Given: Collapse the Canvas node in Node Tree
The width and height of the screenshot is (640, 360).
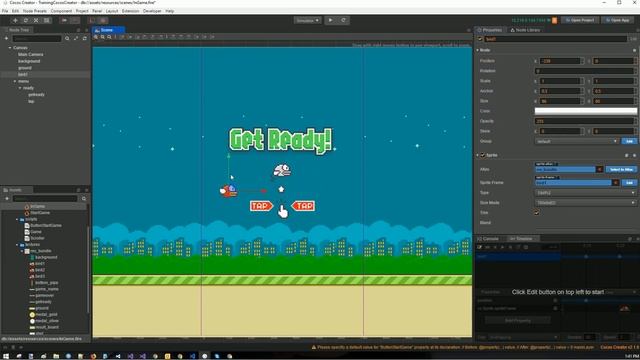Looking at the screenshot, I should click(x=10, y=48).
